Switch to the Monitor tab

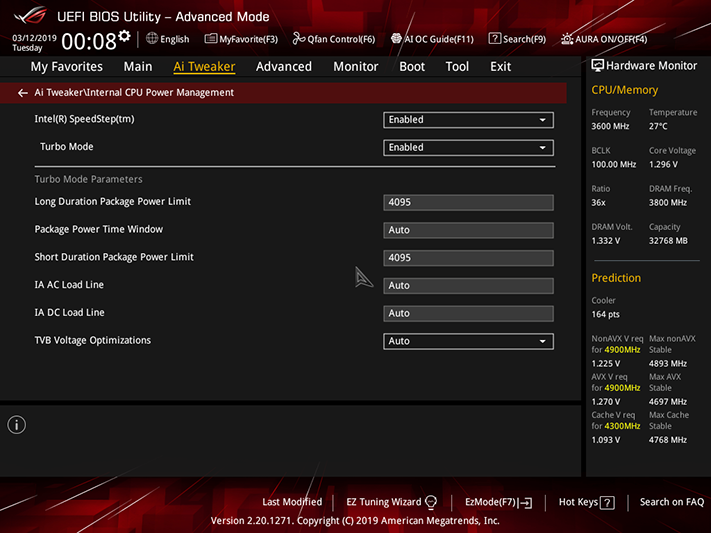point(356,67)
